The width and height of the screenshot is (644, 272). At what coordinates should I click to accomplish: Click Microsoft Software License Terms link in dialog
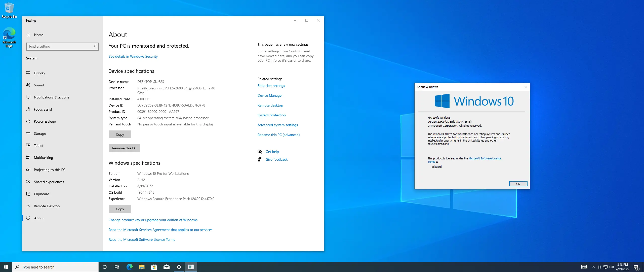coord(485,158)
